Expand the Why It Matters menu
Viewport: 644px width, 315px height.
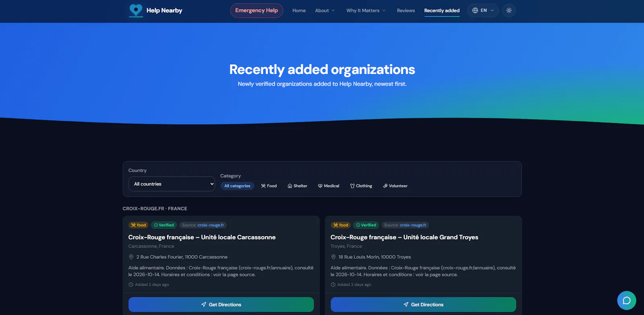(x=366, y=10)
